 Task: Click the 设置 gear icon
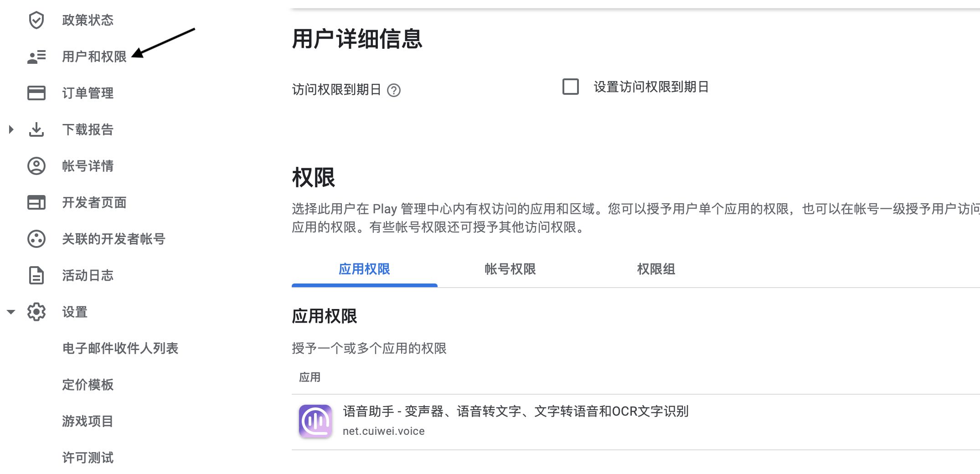click(36, 312)
